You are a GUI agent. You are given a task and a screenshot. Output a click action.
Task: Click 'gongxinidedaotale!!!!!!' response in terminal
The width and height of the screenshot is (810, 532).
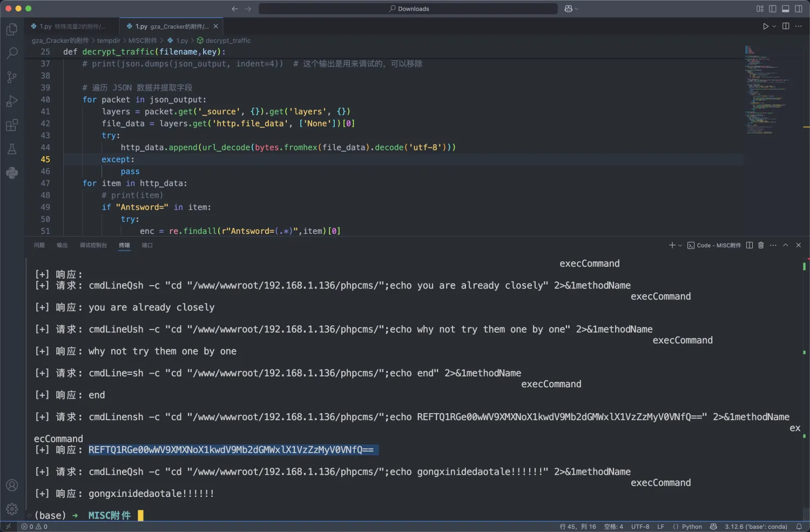pos(151,494)
